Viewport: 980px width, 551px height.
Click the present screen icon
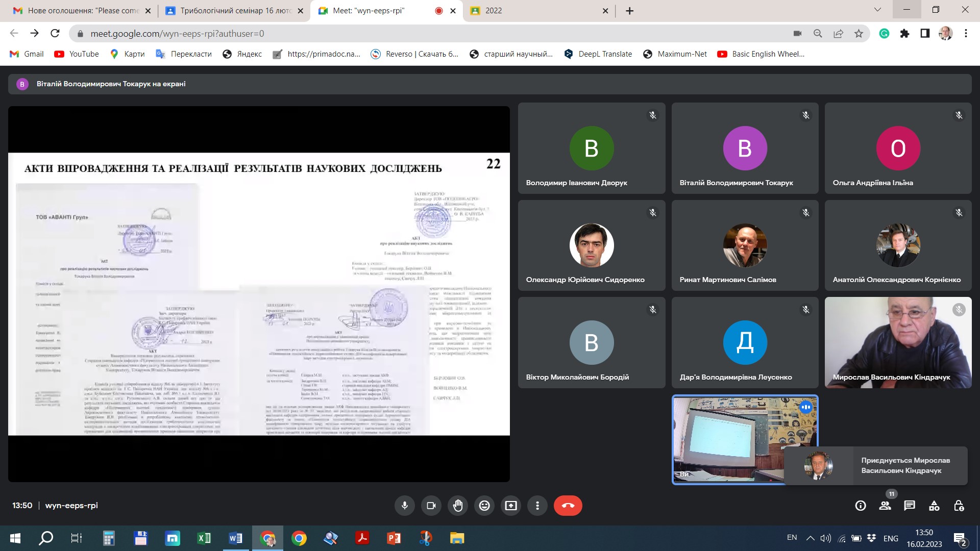pyautogui.click(x=511, y=506)
